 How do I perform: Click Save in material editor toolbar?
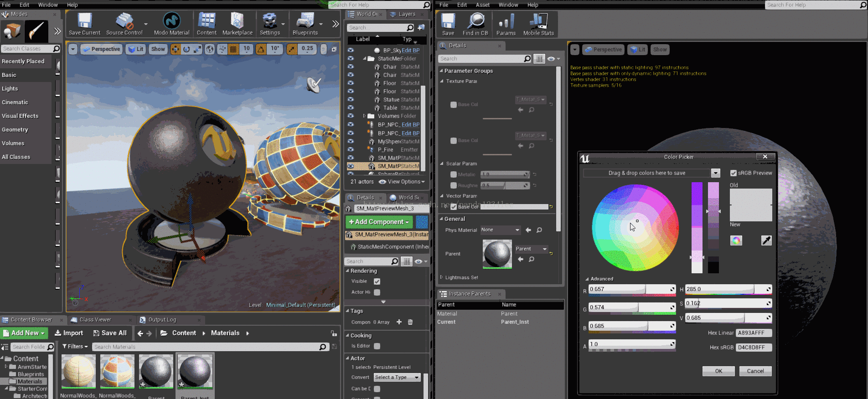[x=448, y=24]
